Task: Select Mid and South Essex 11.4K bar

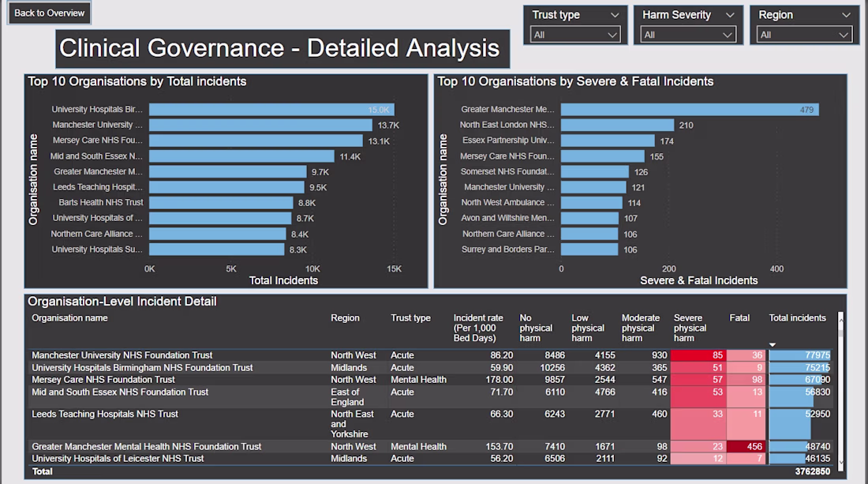Action: pos(242,156)
